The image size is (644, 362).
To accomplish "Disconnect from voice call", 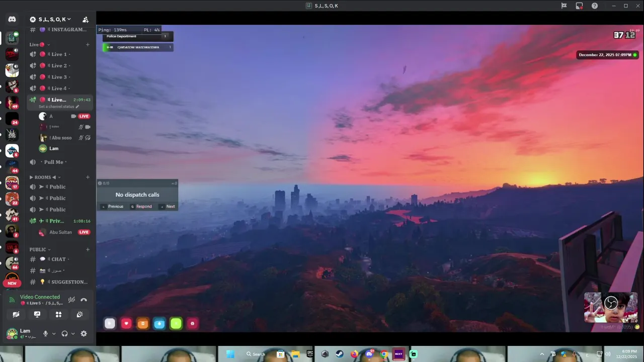I will click(84, 300).
